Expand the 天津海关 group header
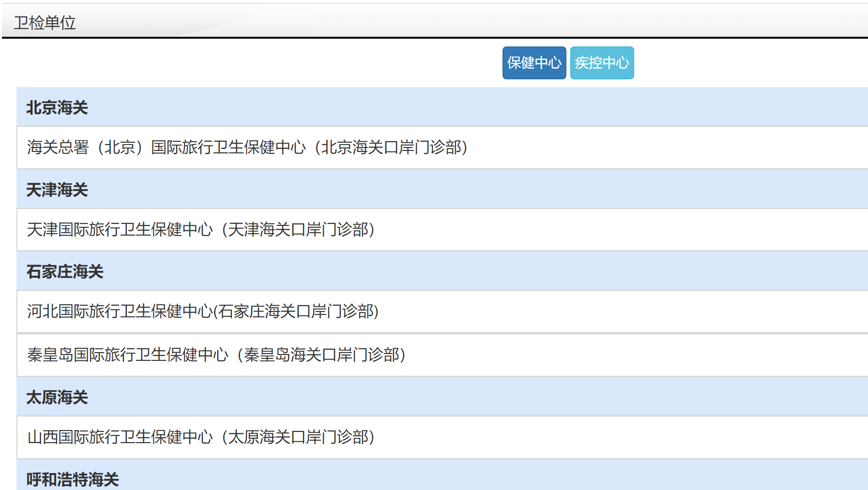The image size is (868, 490). tap(57, 190)
